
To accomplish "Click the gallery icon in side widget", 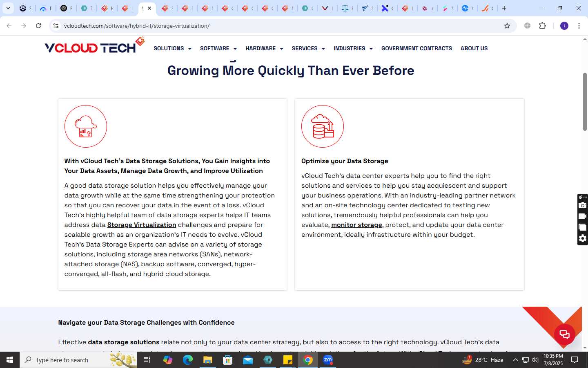I will [x=583, y=227].
